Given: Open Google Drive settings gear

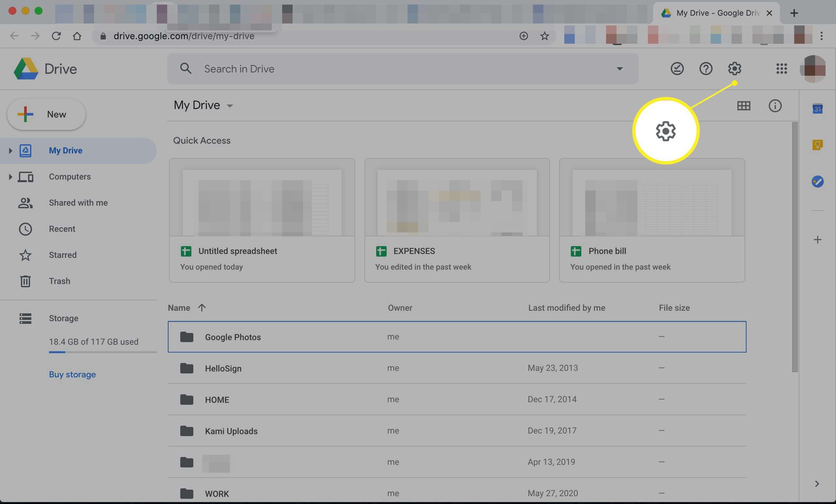Looking at the screenshot, I should point(735,69).
